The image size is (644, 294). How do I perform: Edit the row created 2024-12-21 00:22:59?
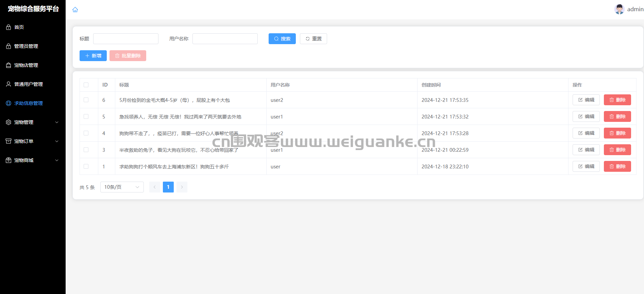click(586, 150)
